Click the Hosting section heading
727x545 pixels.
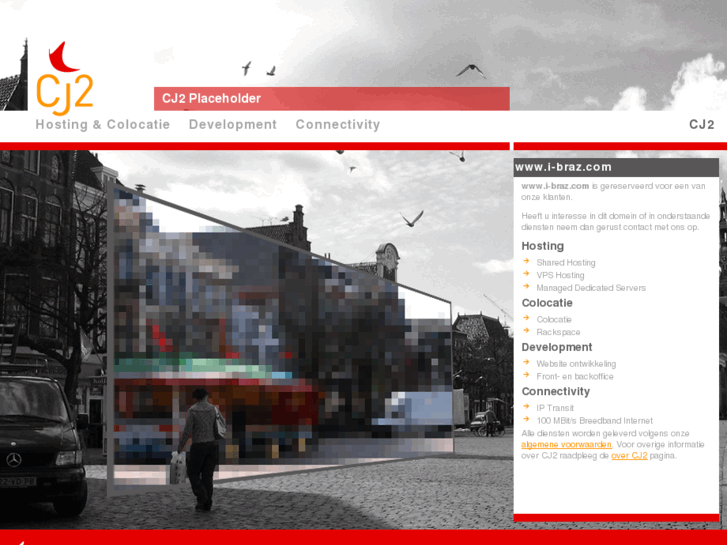tap(542, 246)
